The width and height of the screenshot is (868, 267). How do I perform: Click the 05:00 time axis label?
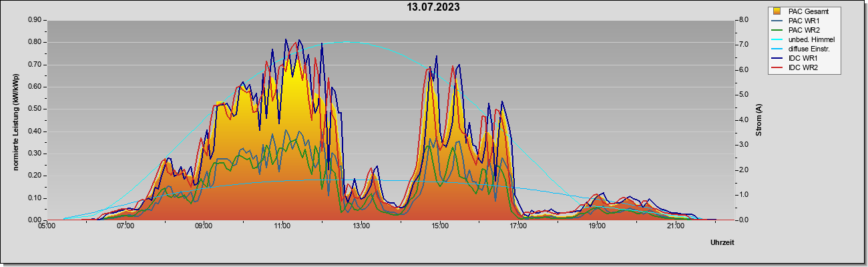tap(47, 227)
